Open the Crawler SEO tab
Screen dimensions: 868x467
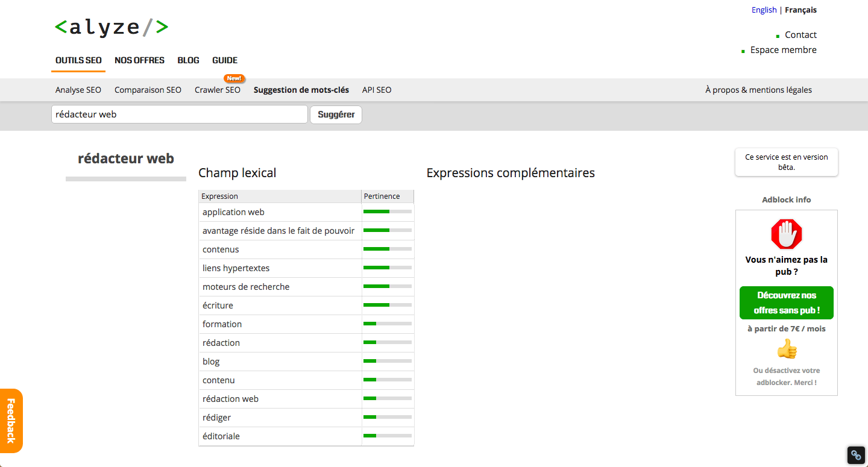[218, 90]
